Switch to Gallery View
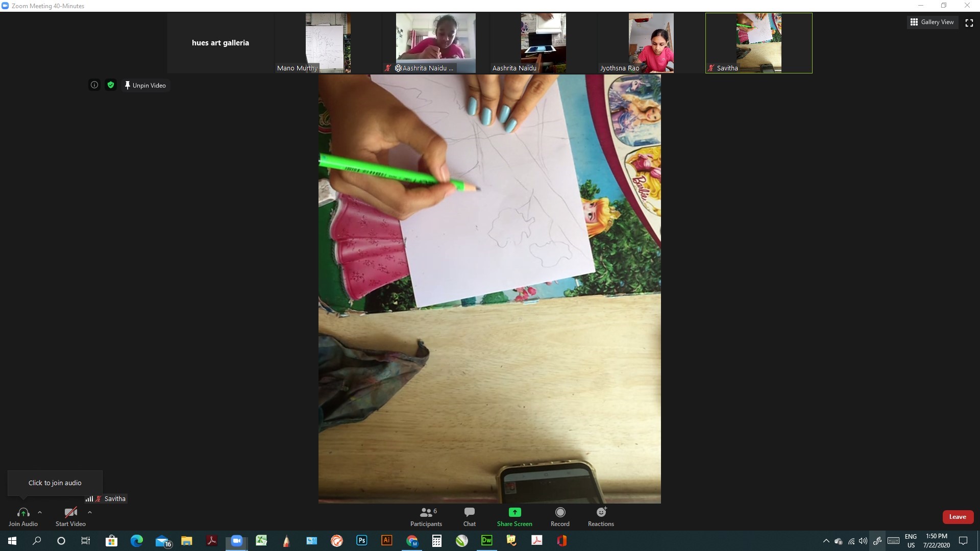Screen dimensions: 980x551 tap(932, 22)
